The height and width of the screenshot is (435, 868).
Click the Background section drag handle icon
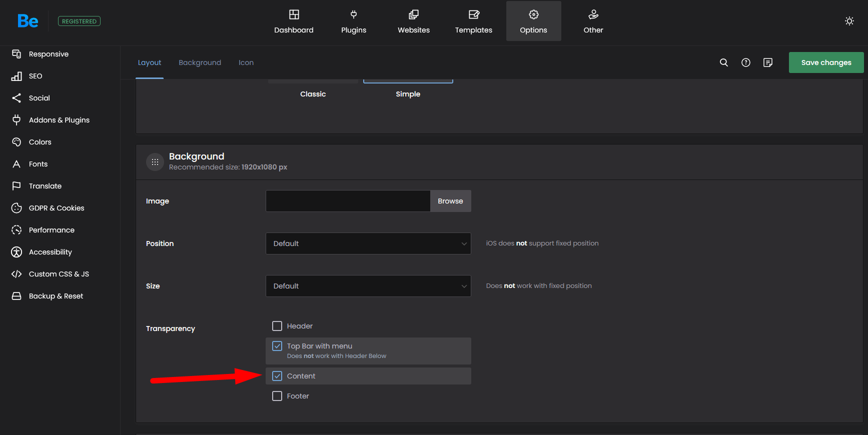click(x=155, y=162)
